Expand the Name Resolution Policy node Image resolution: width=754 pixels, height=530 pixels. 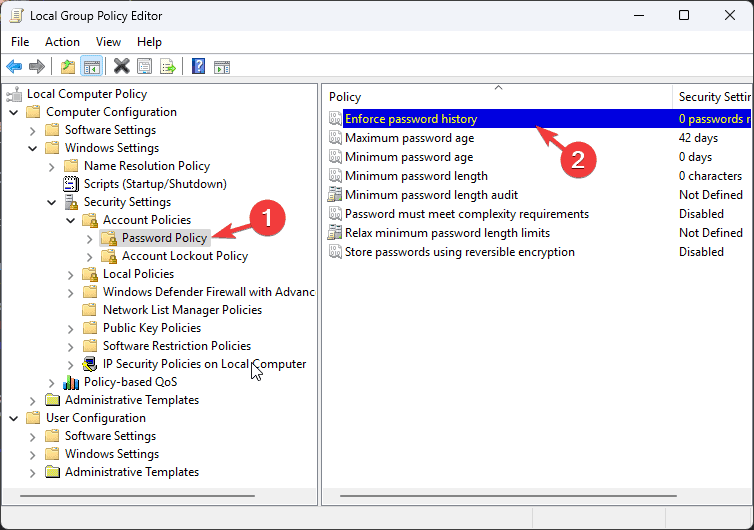tap(51, 166)
